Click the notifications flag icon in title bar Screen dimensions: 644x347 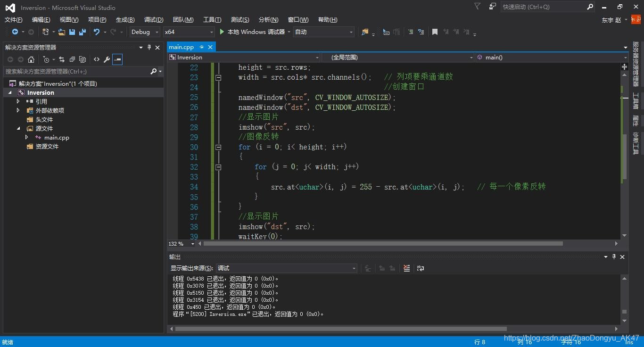click(478, 7)
